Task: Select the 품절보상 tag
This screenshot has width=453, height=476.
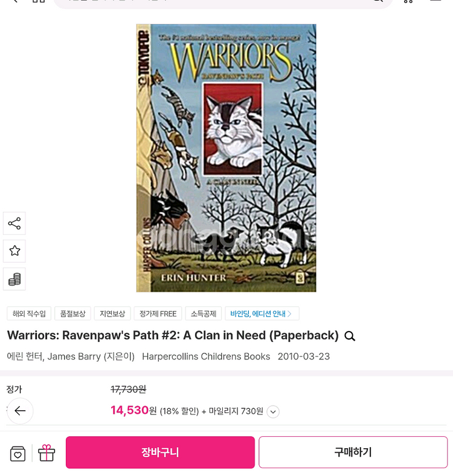Action: click(72, 314)
